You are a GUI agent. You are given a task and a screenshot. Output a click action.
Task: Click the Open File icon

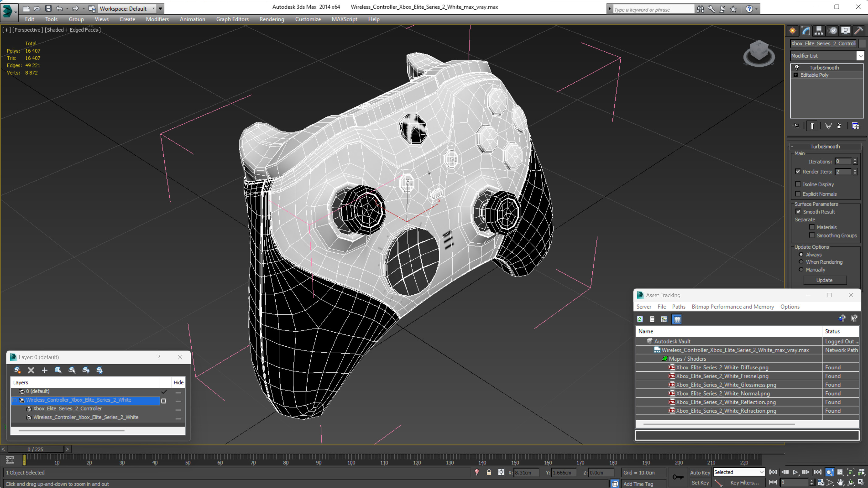[x=37, y=9]
